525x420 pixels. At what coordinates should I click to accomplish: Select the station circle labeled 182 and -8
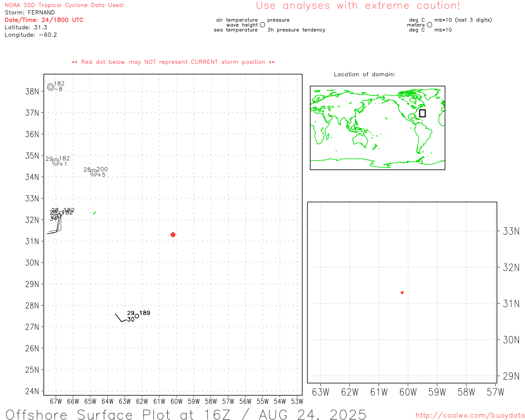[50, 87]
